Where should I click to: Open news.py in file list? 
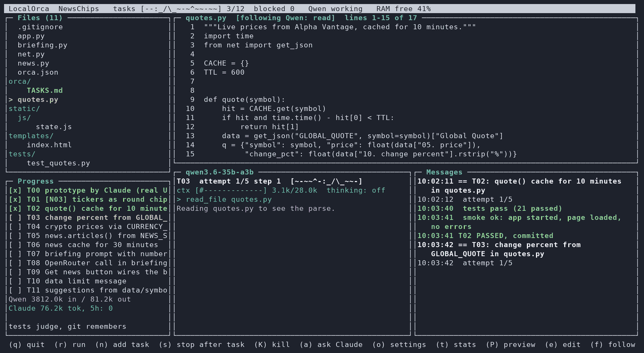[33, 63]
